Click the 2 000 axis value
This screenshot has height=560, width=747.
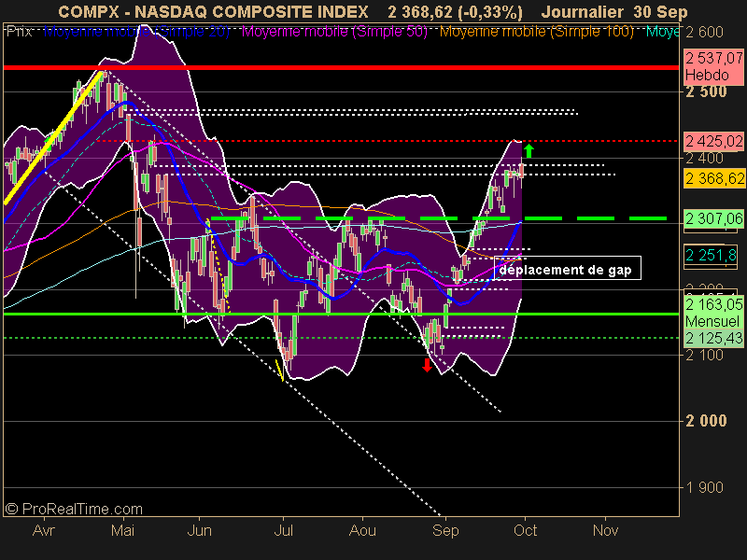706,421
